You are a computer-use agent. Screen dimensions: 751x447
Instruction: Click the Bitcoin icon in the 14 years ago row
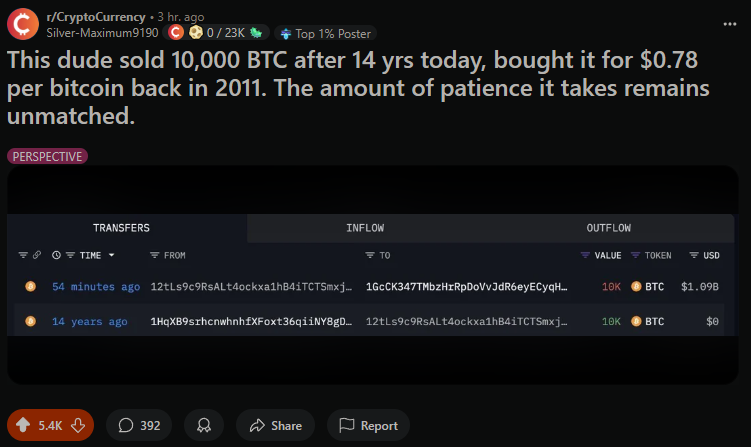point(30,321)
